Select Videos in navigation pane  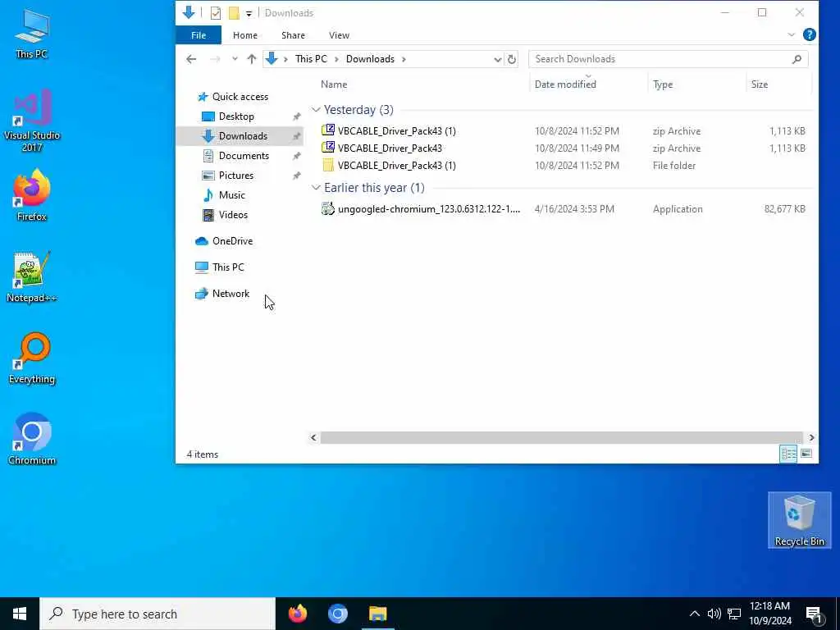(233, 215)
